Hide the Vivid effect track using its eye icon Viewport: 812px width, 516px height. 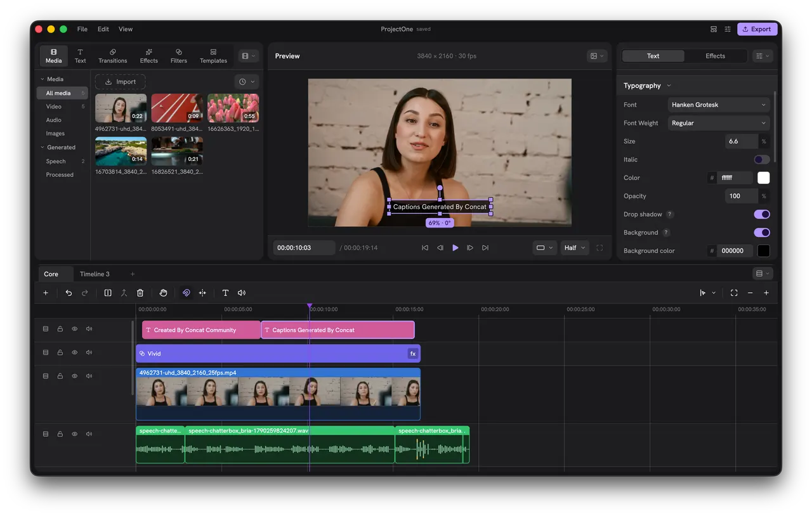74,352
